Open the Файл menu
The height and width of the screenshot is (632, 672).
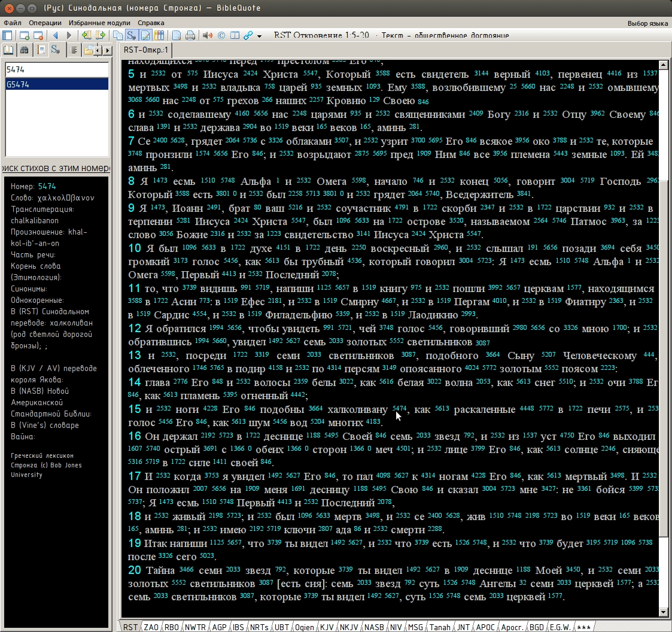(x=13, y=23)
